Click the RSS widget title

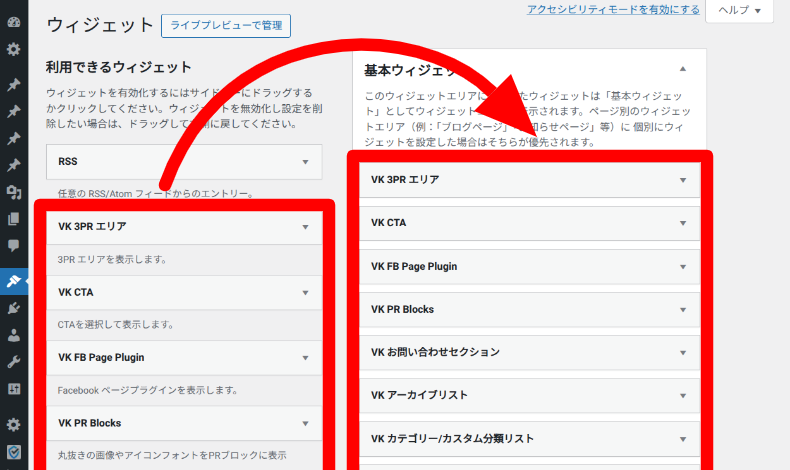(68, 161)
